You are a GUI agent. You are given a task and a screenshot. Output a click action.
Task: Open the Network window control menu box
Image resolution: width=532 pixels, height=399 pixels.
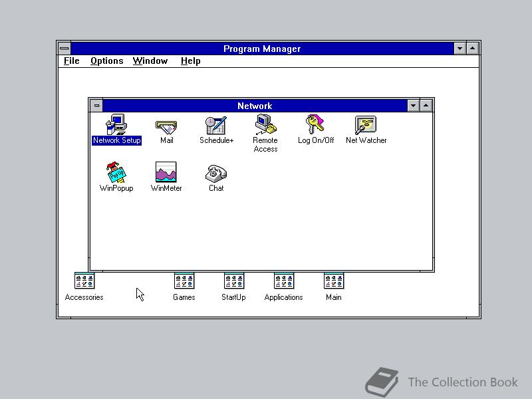click(x=96, y=106)
